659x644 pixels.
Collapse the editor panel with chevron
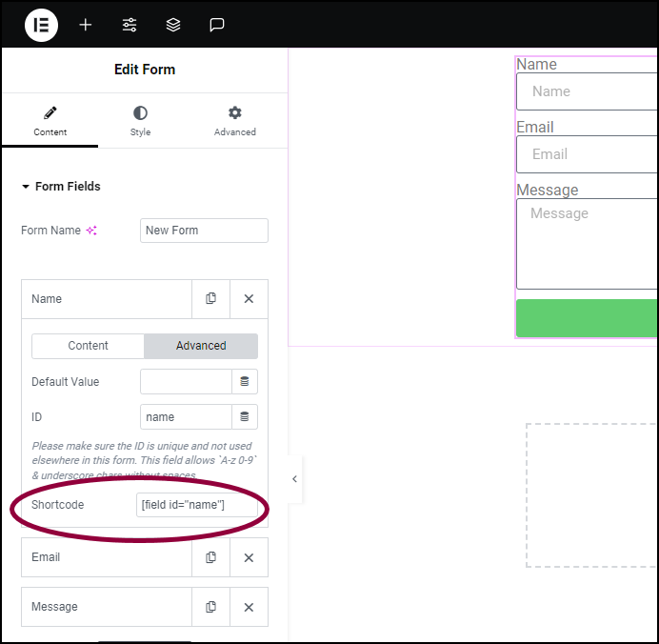pos(294,479)
